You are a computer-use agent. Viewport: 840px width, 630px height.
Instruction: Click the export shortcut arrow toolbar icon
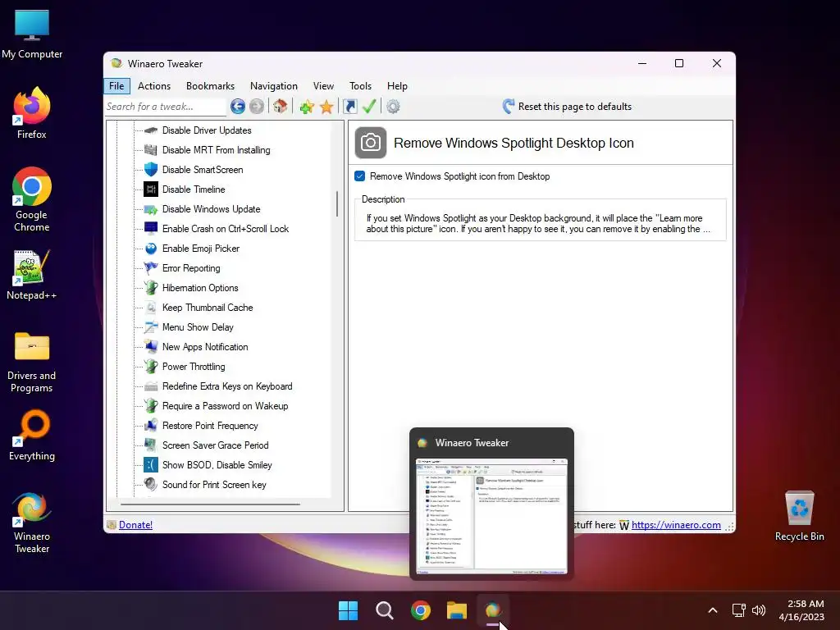pos(349,107)
